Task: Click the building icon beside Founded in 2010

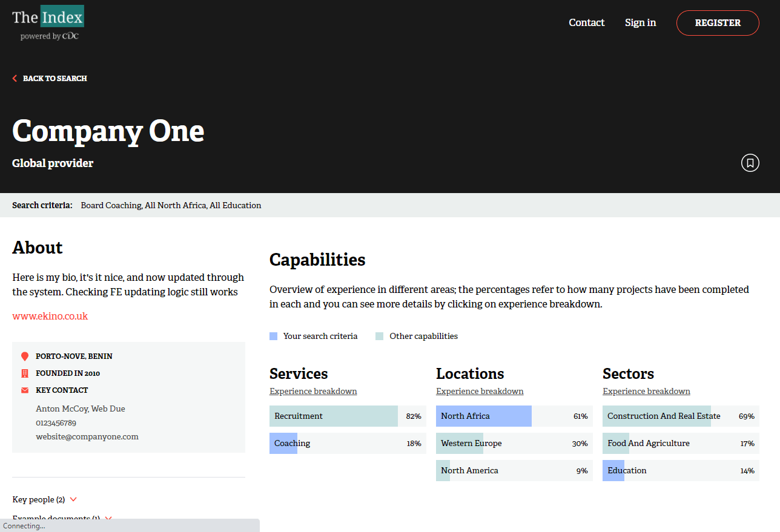Action: 25,373
